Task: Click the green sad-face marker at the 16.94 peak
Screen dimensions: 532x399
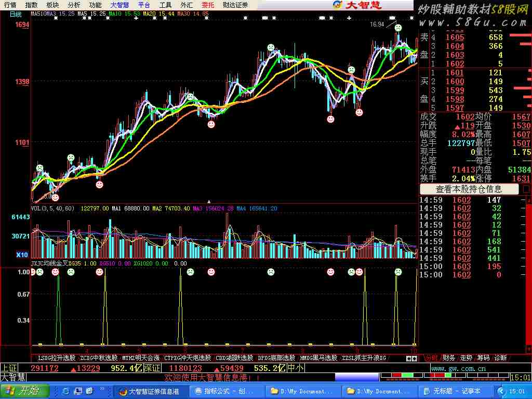Action: 398,28
